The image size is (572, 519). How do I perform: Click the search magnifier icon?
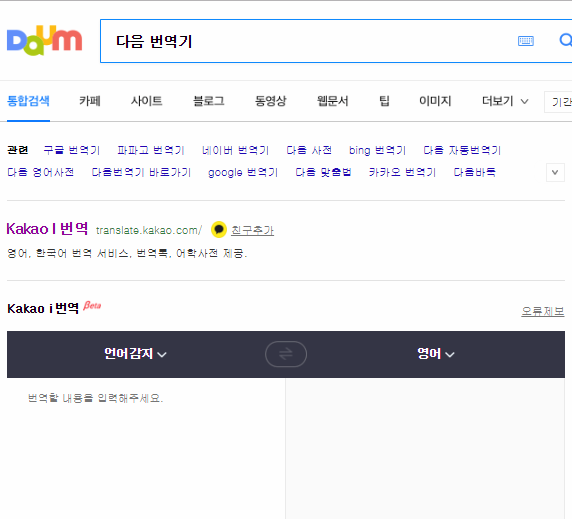[566, 40]
